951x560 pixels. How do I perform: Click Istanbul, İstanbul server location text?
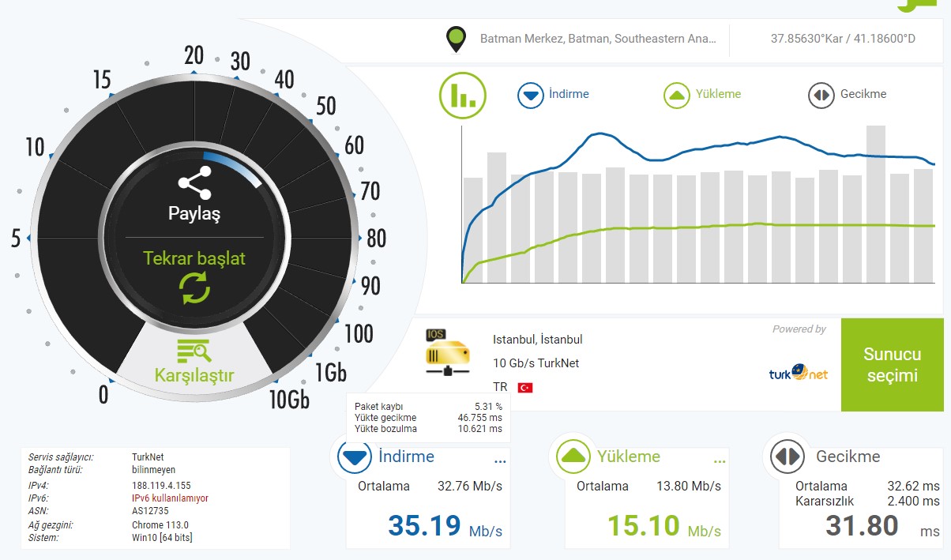click(x=537, y=340)
